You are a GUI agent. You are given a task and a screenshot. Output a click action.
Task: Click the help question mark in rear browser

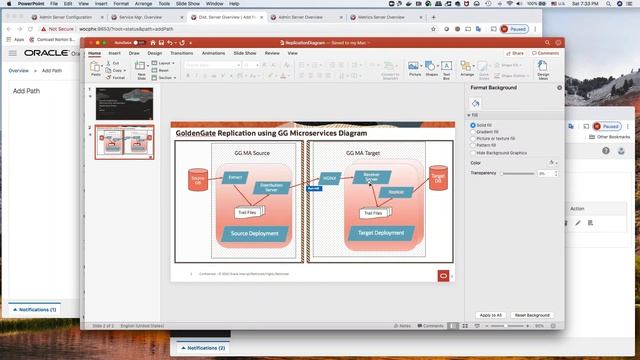pyautogui.click(x=606, y=151)
